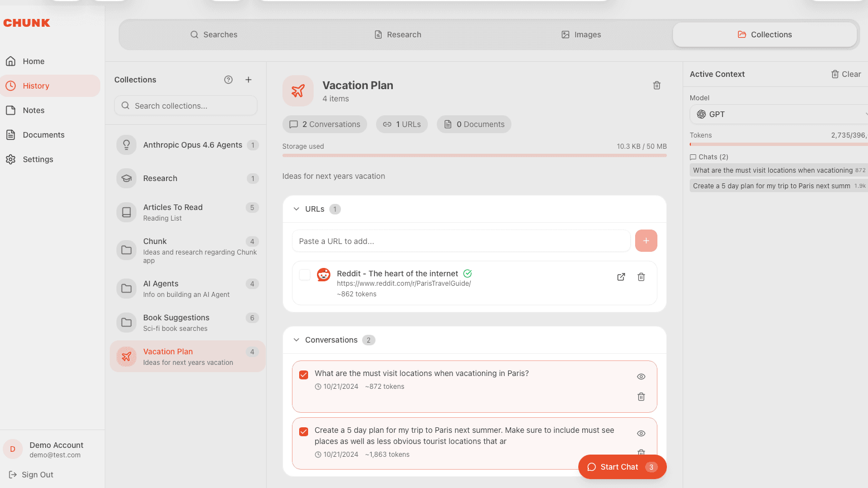The height and width of the screenshot is (488, 868).
Task: Delete the Reddit URL entry
Action: pyautogui.click(x=641, y=277)
